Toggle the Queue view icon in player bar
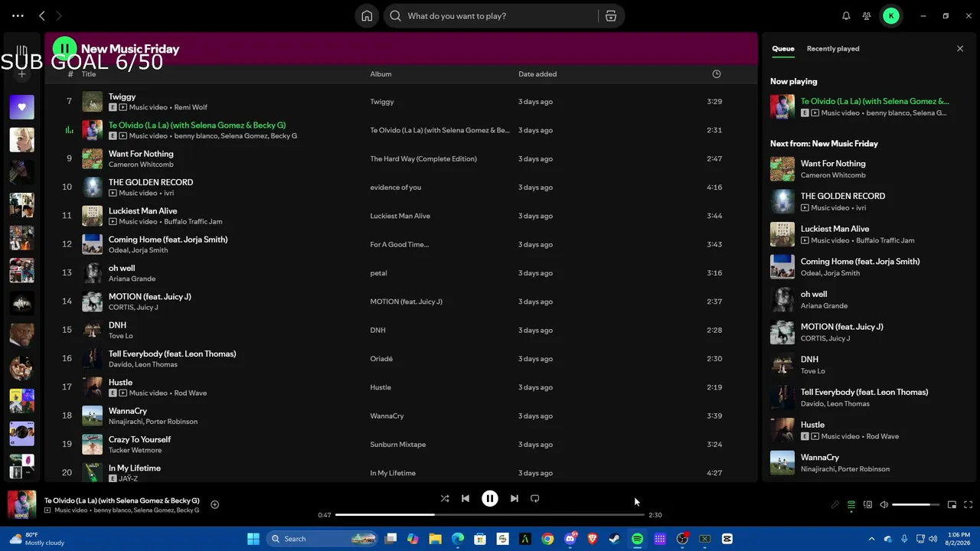Screen dimensions: 980x551 pos(851,505)
